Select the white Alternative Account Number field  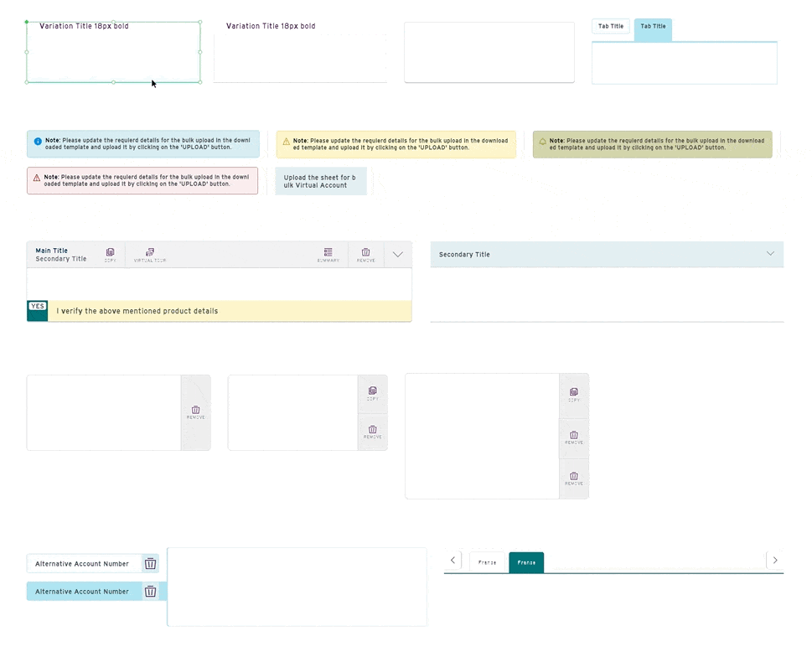pyautogui.click(x=82, y=564)
